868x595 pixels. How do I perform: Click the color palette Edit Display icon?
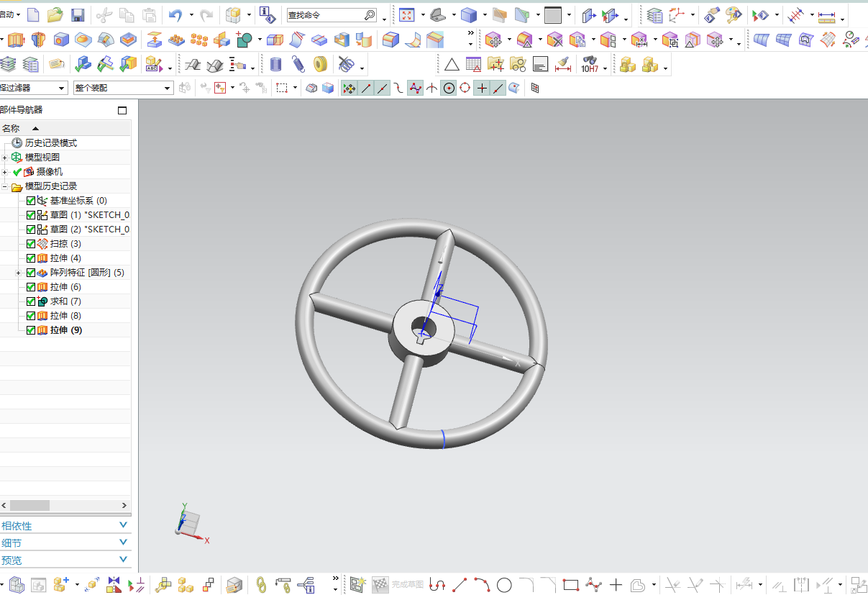click(x=733, y=14)
